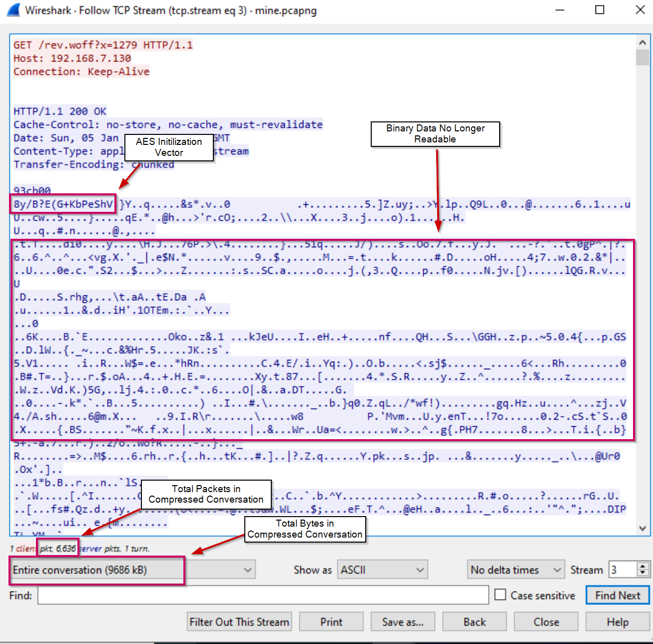Click Filter Out This Stream button
This screenshot has height=644, width=653.
pos(239,622)
